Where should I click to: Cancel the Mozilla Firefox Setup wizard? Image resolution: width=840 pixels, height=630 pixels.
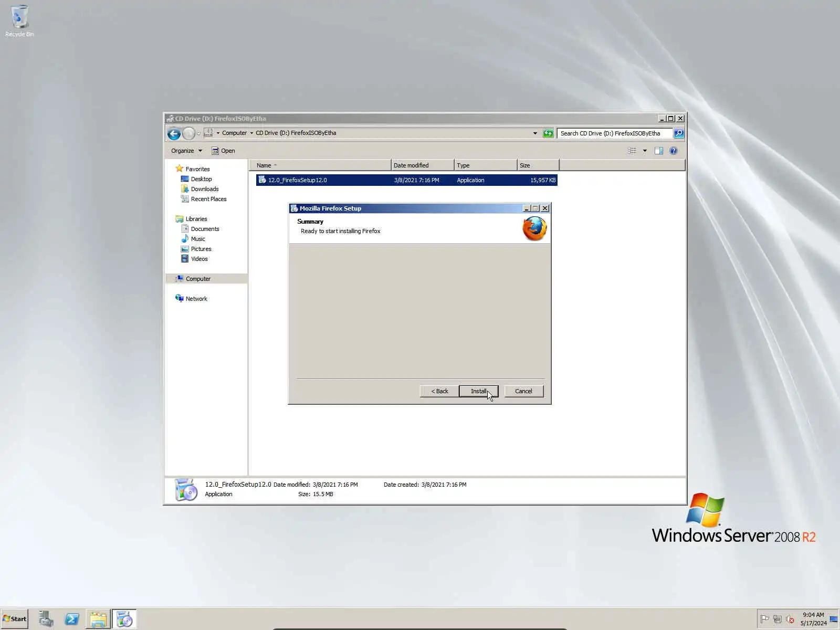(523, 391)
